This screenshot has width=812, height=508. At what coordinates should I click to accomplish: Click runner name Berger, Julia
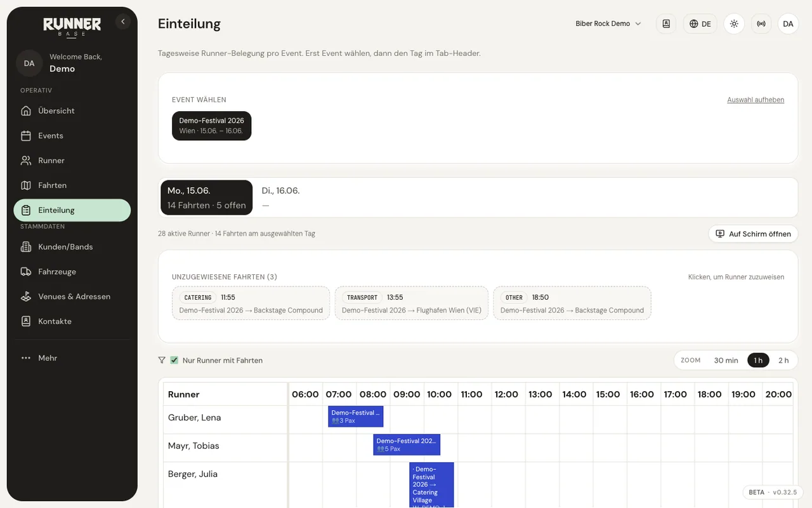(x=193, y=474)
